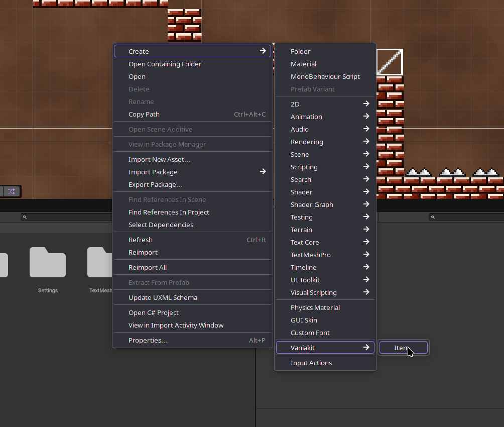Expand the Scripting submenu
This screenshot has width=504, height=427.
coord(325,167)
